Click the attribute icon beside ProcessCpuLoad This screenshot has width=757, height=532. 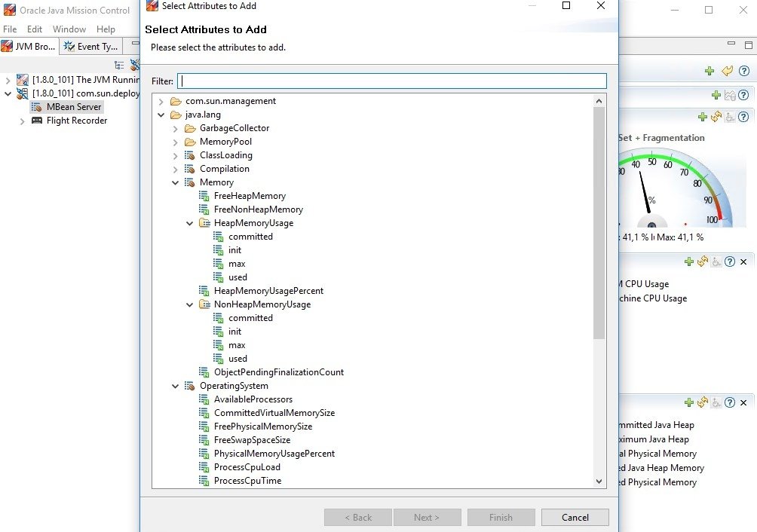point(204,467)
